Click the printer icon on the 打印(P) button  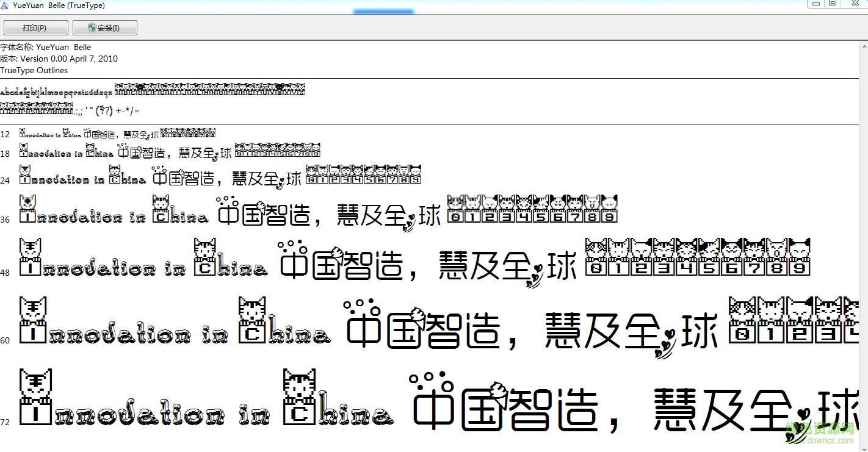[x=16, y=27]
